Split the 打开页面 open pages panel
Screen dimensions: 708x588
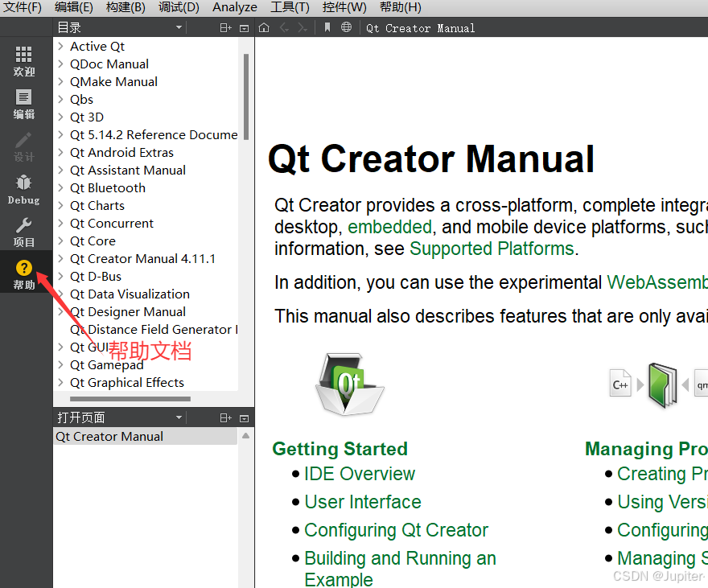pyautogui.click(x=225, y=417)
